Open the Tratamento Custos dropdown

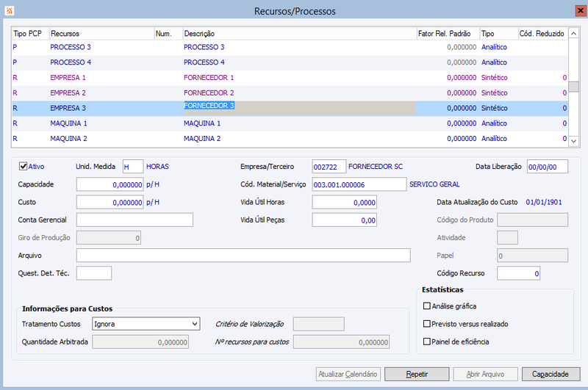[x=194, y=323]
